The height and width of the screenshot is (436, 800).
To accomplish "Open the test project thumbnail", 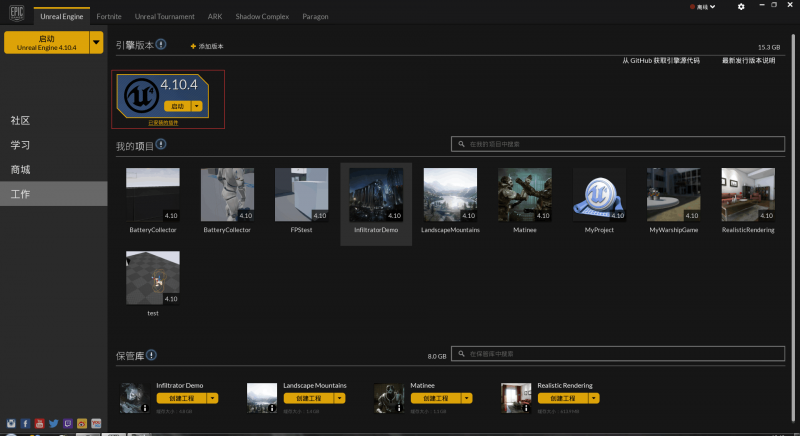I will 153,278.
